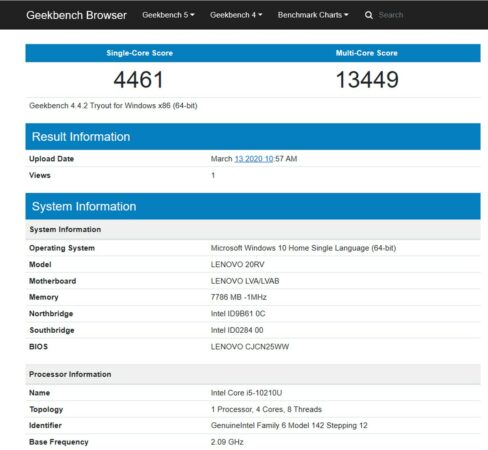Click the Memory label
The image size is (488, 450).
pyautogui.click(x=44, y=297)
